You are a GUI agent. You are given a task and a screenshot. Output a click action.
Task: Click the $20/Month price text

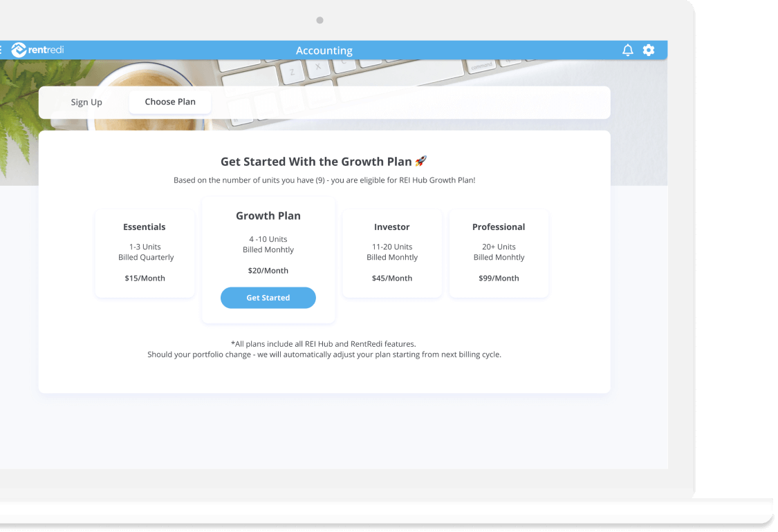[268, 271]
